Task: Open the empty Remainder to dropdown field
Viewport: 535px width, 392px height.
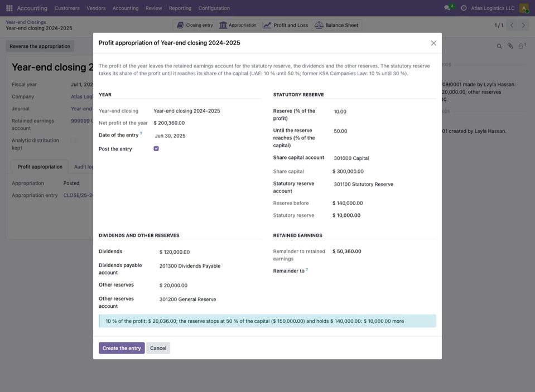Action: 384,271
